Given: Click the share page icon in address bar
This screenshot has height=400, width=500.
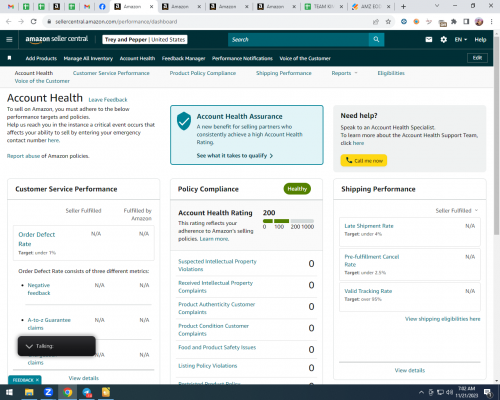Looking at the screenshot, I should coord(376,22).
